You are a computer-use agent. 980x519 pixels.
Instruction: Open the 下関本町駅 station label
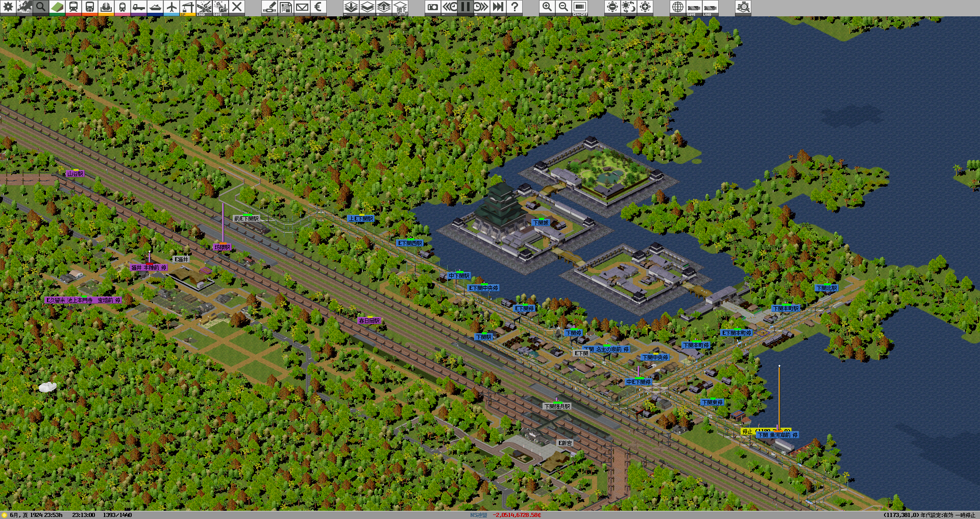786,308
